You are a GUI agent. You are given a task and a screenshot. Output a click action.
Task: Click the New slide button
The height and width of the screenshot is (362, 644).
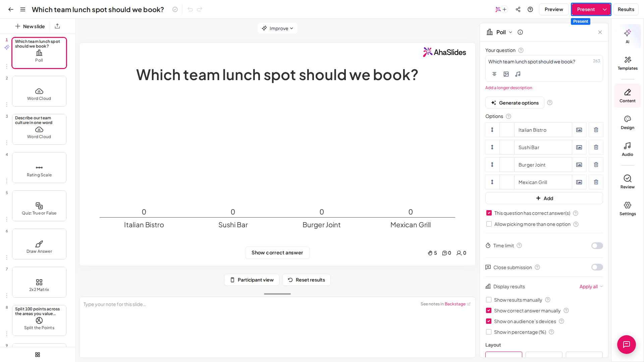tap(30, 26)
